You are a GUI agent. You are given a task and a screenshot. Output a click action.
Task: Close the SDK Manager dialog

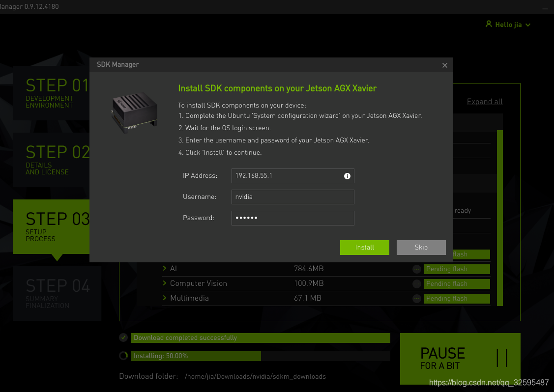point(444,65)
